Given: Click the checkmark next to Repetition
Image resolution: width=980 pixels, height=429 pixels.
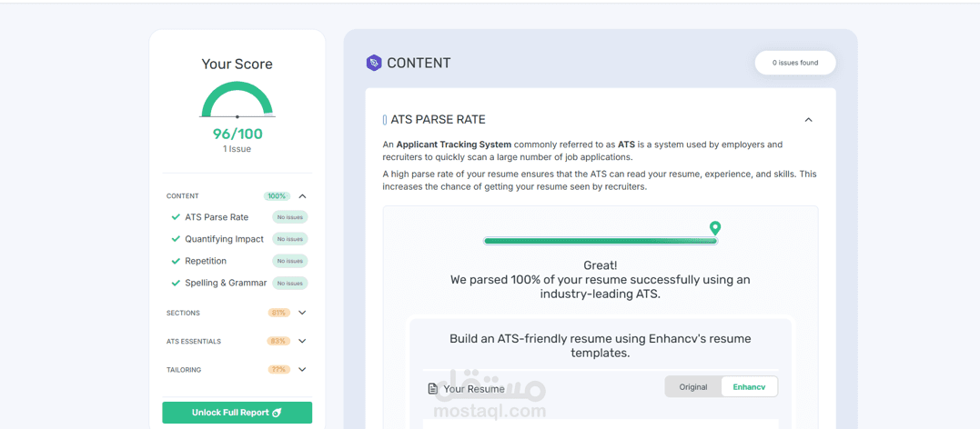Looking at the screenshot, I should [176, 261].
